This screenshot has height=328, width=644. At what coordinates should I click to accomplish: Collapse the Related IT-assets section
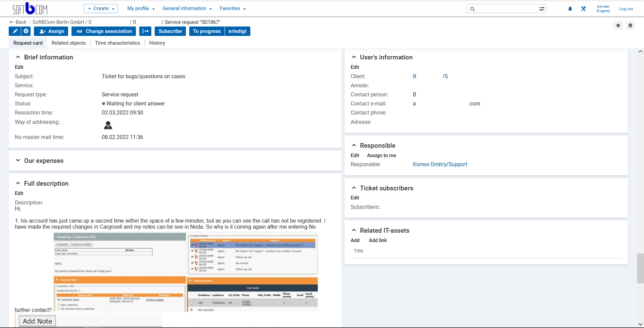coord(354,230)
